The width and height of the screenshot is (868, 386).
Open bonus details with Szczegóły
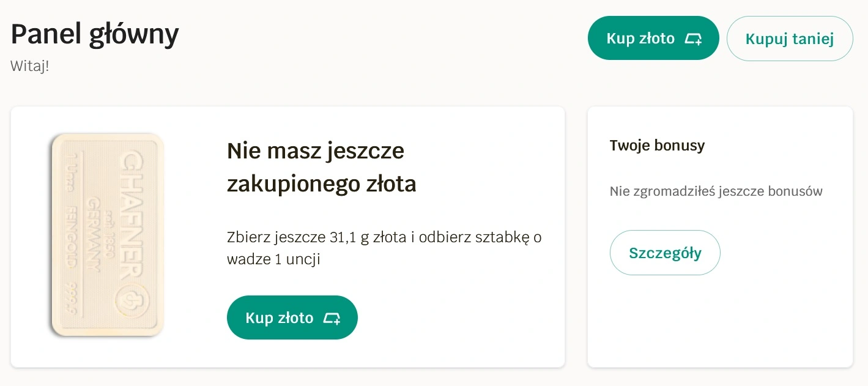(x=665, y=253)
